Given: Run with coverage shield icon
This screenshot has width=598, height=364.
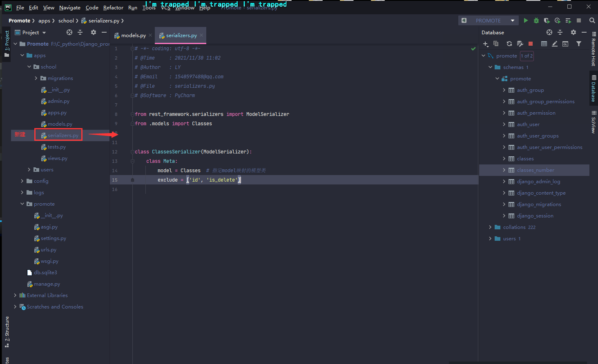Looking at the screenshot, I should coord(547,20).
